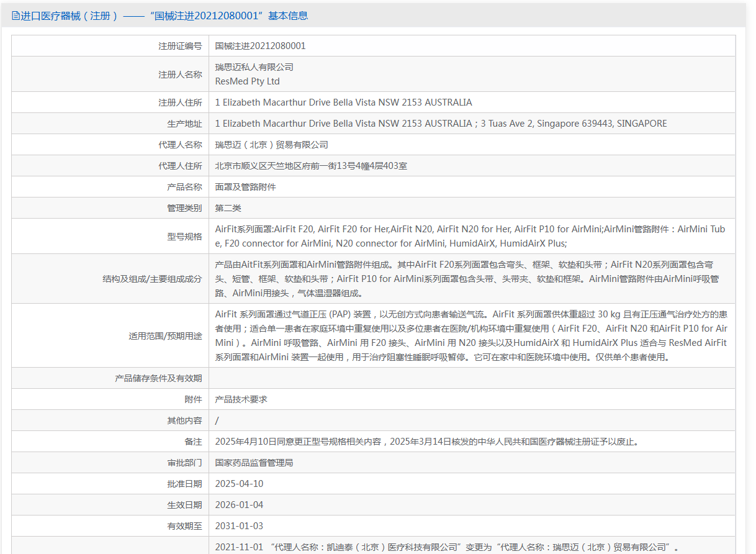Viewport: 756px width, 554px height.
Task: Click the 适用范围/预期用途 label
Action: coord(165,336)
